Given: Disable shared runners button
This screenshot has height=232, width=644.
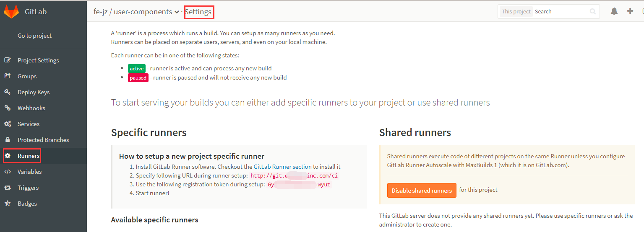Looking at the screenshot, I should [x=422, y=190].
